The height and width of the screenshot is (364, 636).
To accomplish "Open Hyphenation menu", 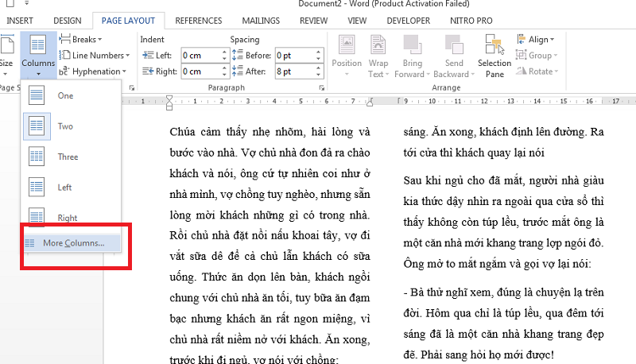I will click(x=92, y=72).
